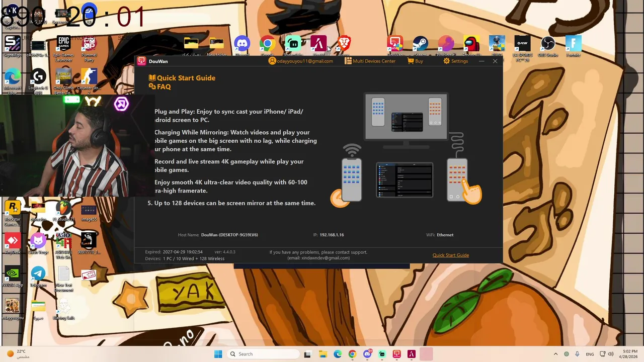Viewport: 644px width, 362px height.
Task: Open Discord desktop shortcut
Action: pyautogui.click(x=242, y=46)
